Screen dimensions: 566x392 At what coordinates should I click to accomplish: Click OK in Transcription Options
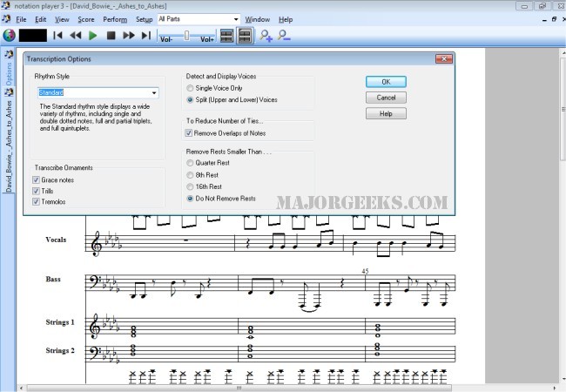click(386, 82)
